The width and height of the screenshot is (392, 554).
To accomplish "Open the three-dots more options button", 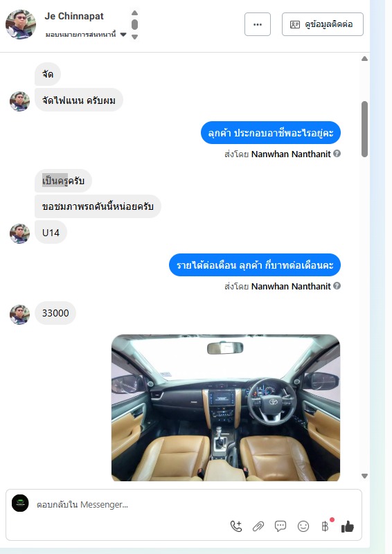I will tap(258, 24).
